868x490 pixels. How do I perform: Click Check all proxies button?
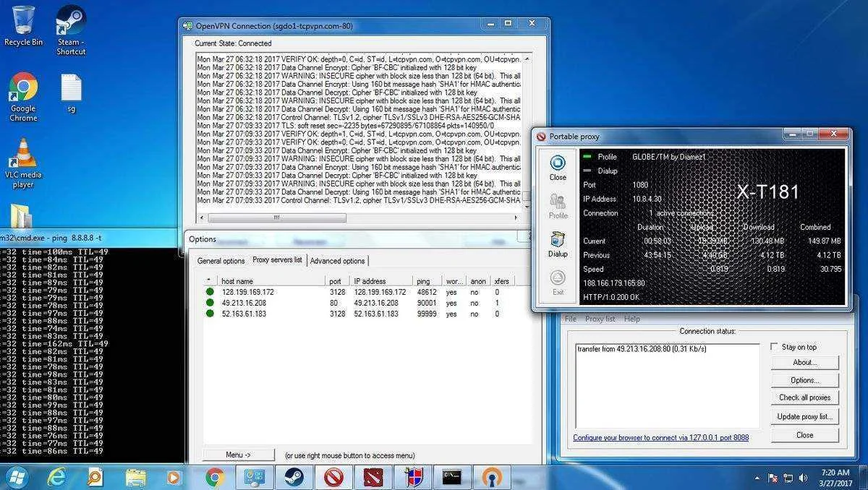(x=804, y=397)
